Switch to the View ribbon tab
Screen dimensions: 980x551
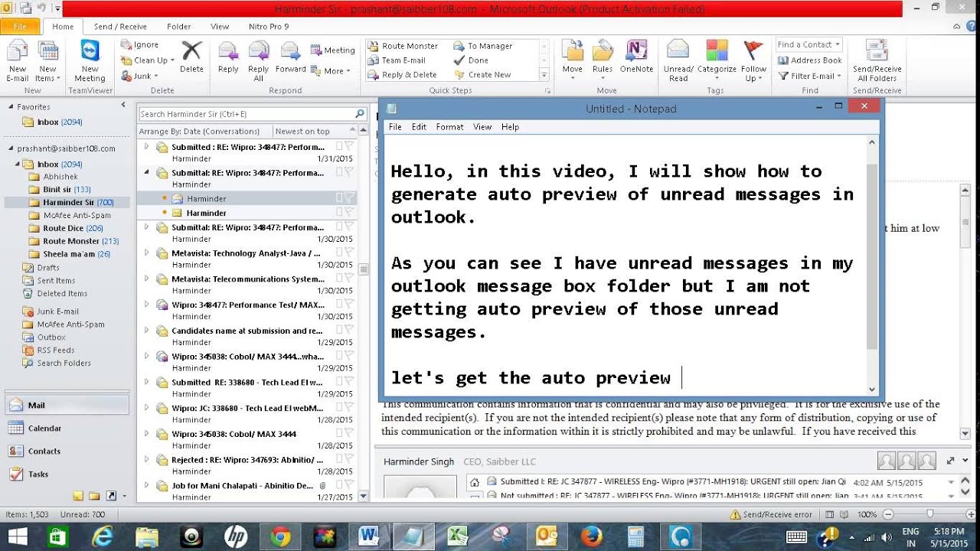coord(220,27)
